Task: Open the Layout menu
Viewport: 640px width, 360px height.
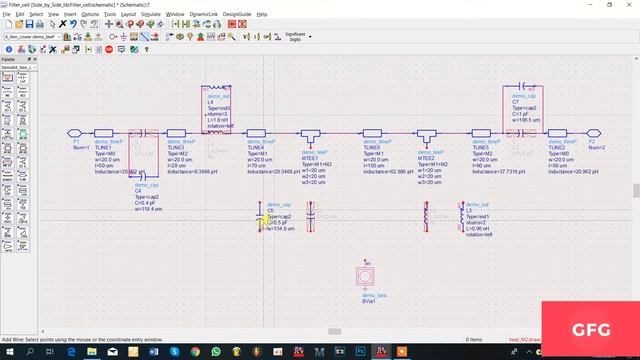Action: (x=128, y=14)
